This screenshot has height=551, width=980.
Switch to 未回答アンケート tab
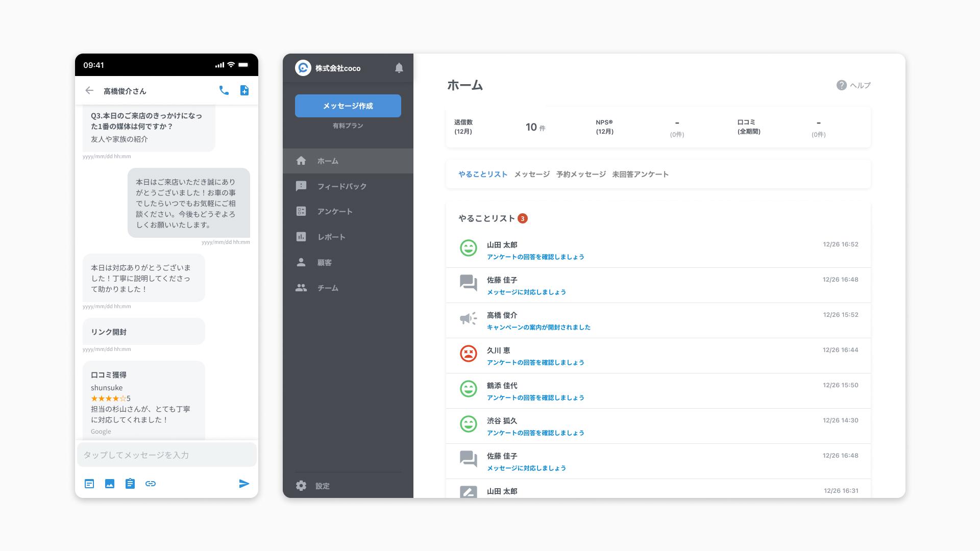tap(640, 174)
